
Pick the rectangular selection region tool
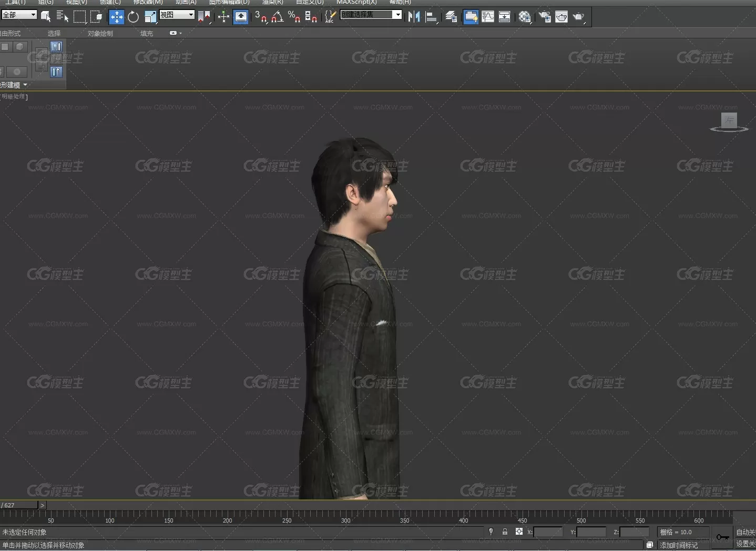coord(79,17)
